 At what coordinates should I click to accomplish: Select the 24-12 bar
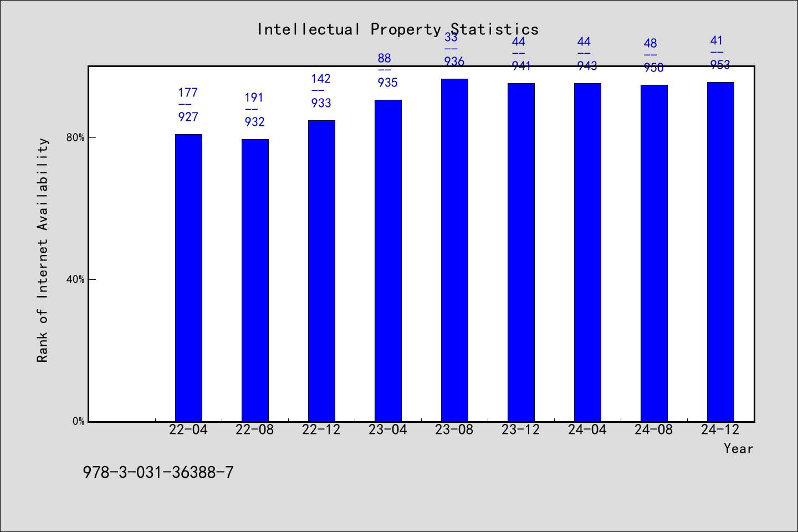tap(720, 252)
